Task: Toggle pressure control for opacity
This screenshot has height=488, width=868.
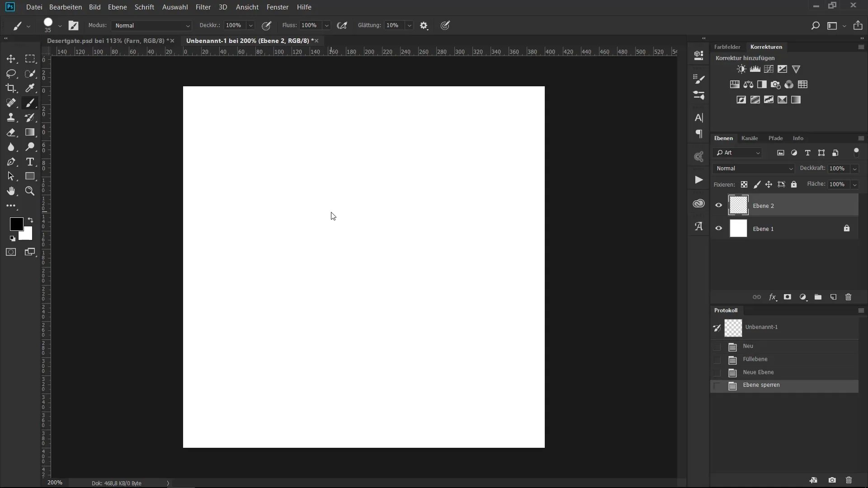Action: [267, 26]
